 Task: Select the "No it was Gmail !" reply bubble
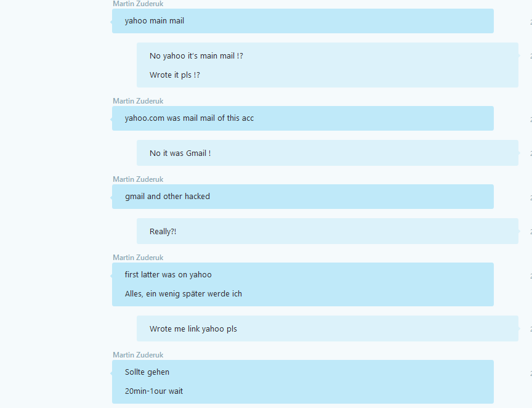[328, 153]
